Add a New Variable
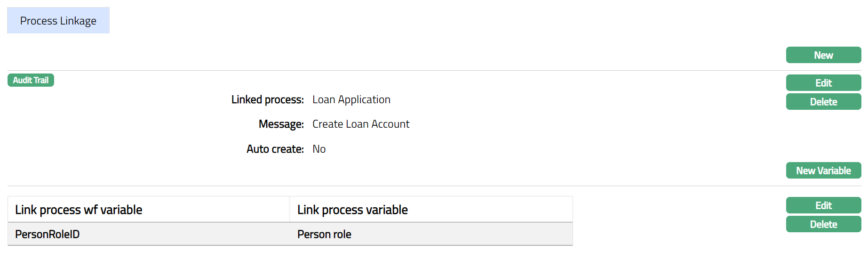The image size is (868, 253). click(823, 171)
